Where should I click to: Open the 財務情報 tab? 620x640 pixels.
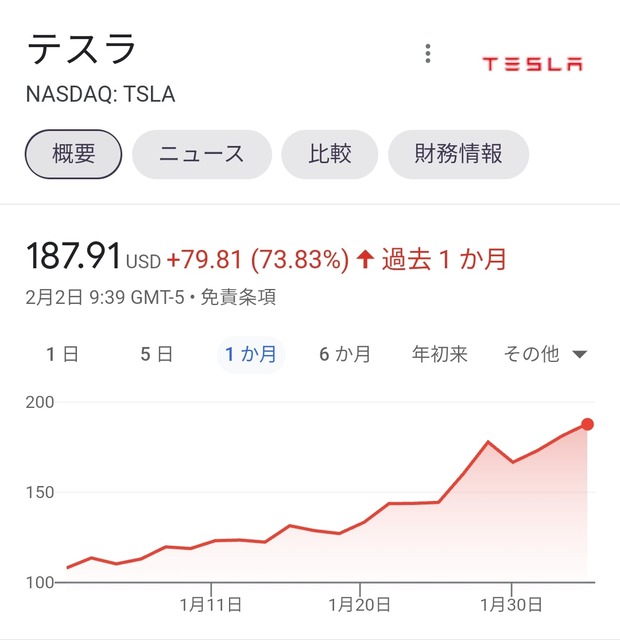(458, 154)
